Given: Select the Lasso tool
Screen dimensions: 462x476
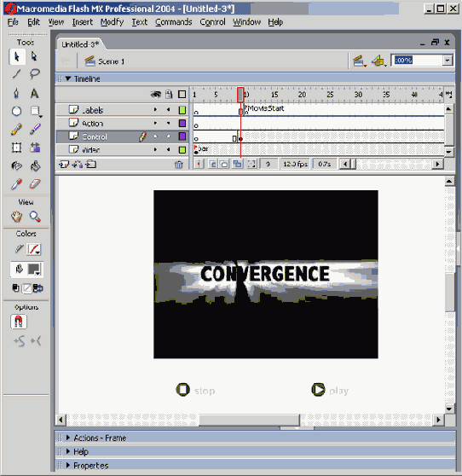Looking at the screenshot, I should coord(35,73).
